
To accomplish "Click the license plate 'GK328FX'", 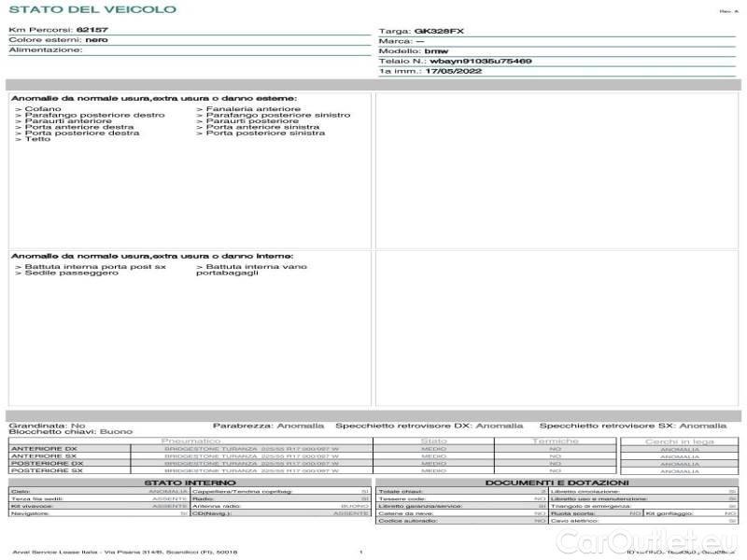I will coord(439,32).
